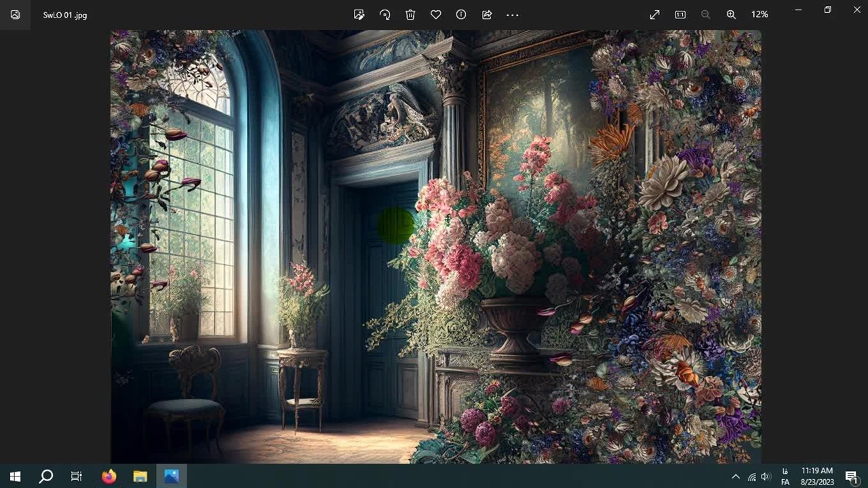
Task: Click the Share icon
Action: (487, 15)
